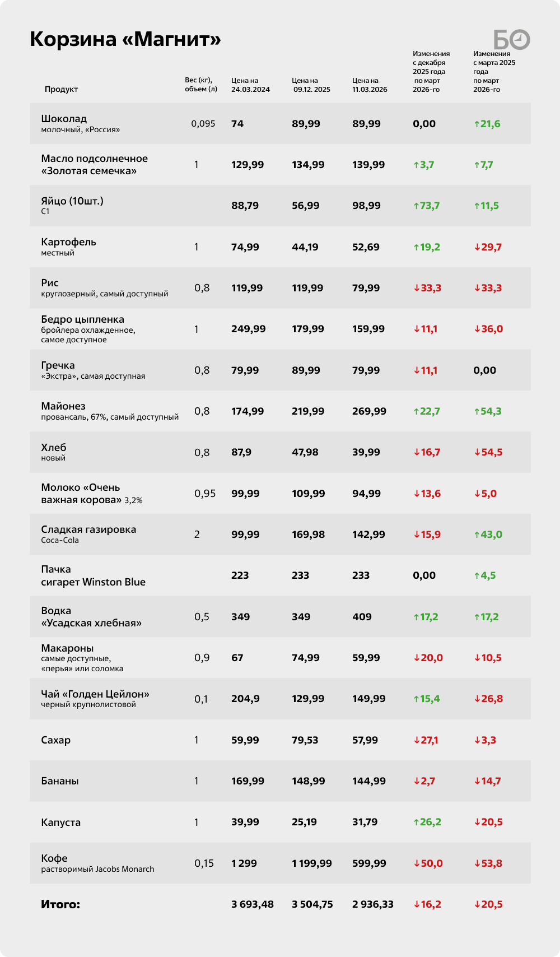Click green up arrow beside 73,7

416,206
